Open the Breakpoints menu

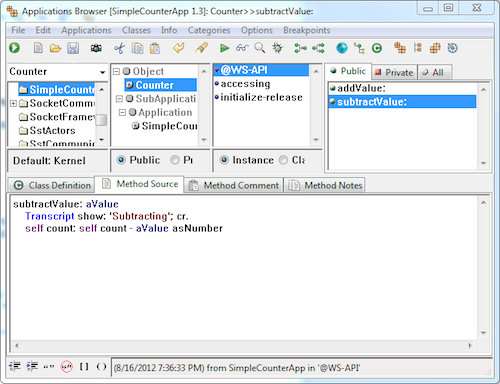(307, 30)
